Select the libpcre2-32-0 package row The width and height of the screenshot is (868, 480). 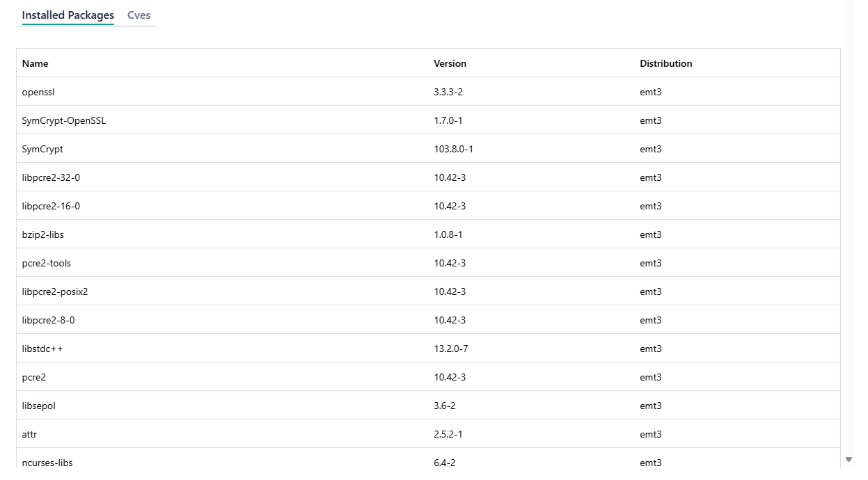point(51,177)
